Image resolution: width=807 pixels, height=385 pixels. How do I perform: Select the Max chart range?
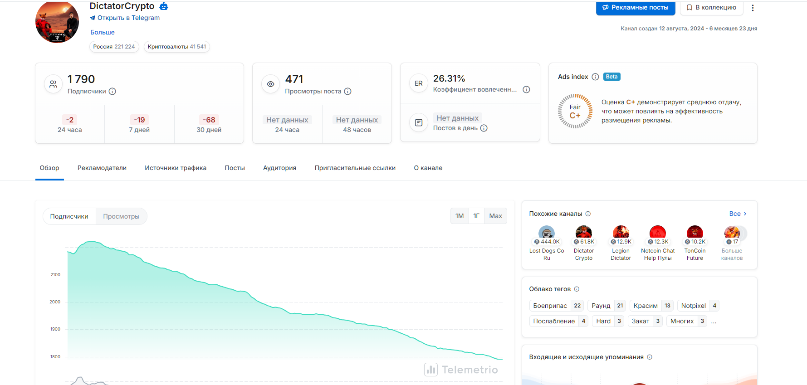[496, 216]
